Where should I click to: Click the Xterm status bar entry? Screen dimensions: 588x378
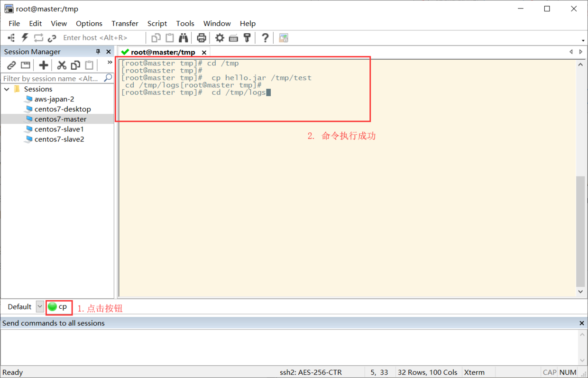coord(474,372)
